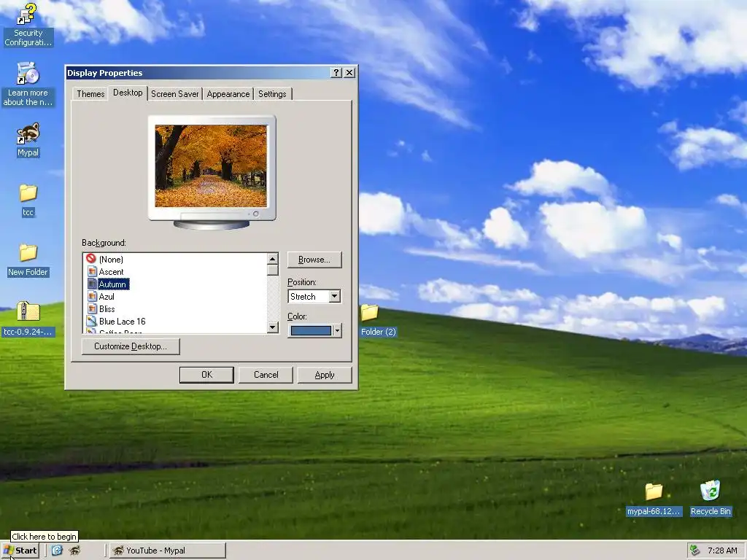Click the Cancel button
747x560 pixels.
pos(266,375)
